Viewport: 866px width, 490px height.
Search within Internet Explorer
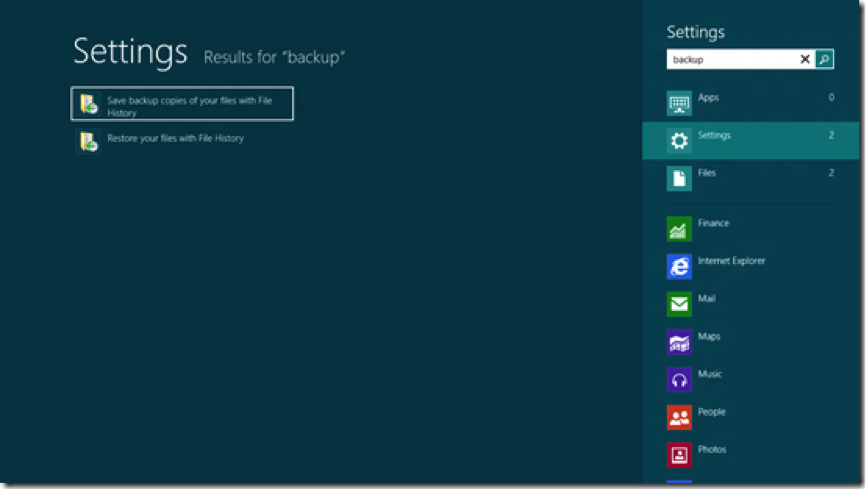751,266
